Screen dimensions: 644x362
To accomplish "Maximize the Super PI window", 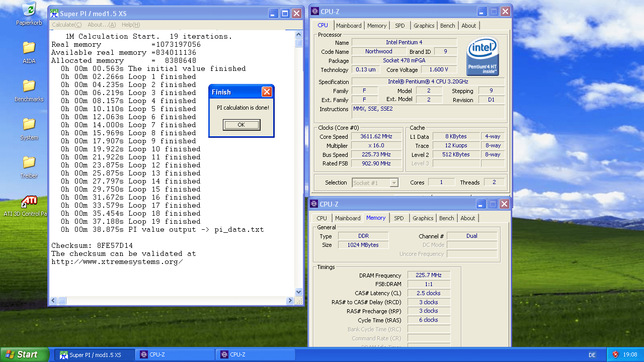I will pos(285,14).
